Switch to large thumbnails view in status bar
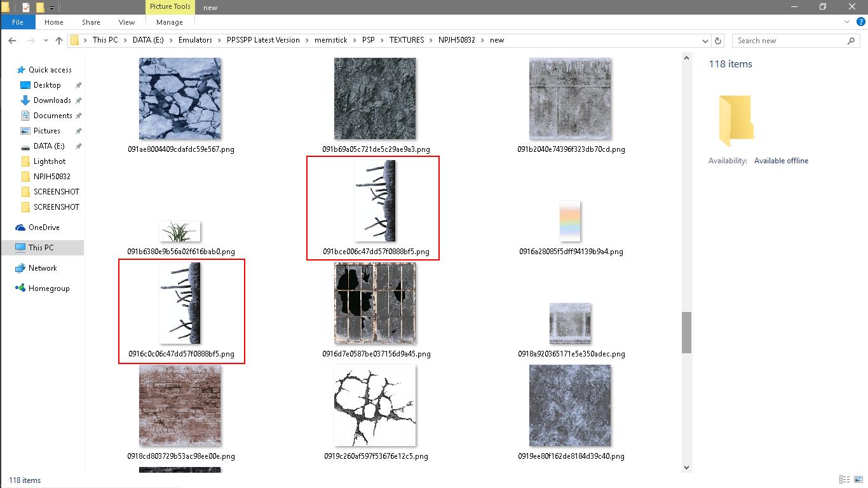Image resolution: width=868 pixels, height=488 pixels. pos(857,480)
